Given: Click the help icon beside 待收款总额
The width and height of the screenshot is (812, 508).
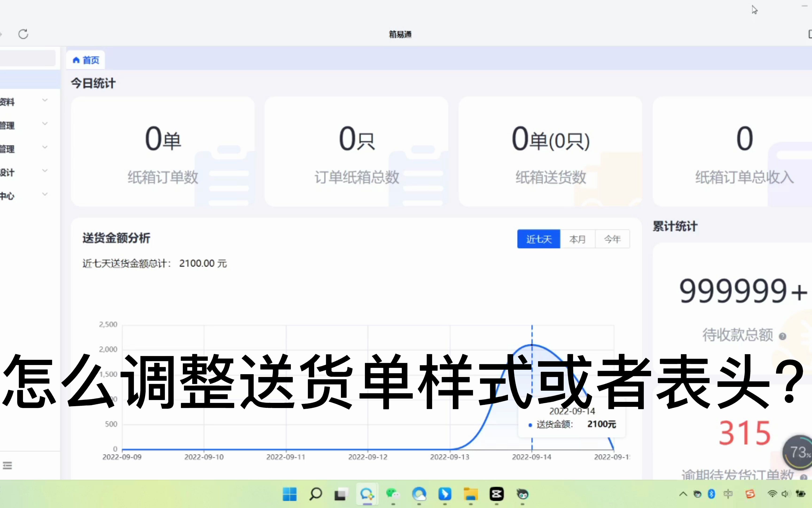Looking at the screenshot, I should (782, 336).
